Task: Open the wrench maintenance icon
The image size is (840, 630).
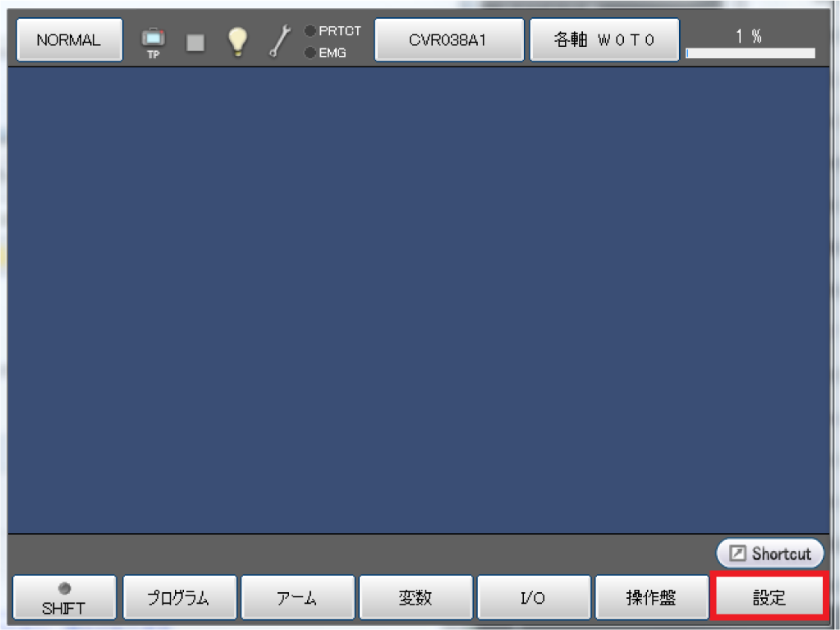Action: pos(279,41)
